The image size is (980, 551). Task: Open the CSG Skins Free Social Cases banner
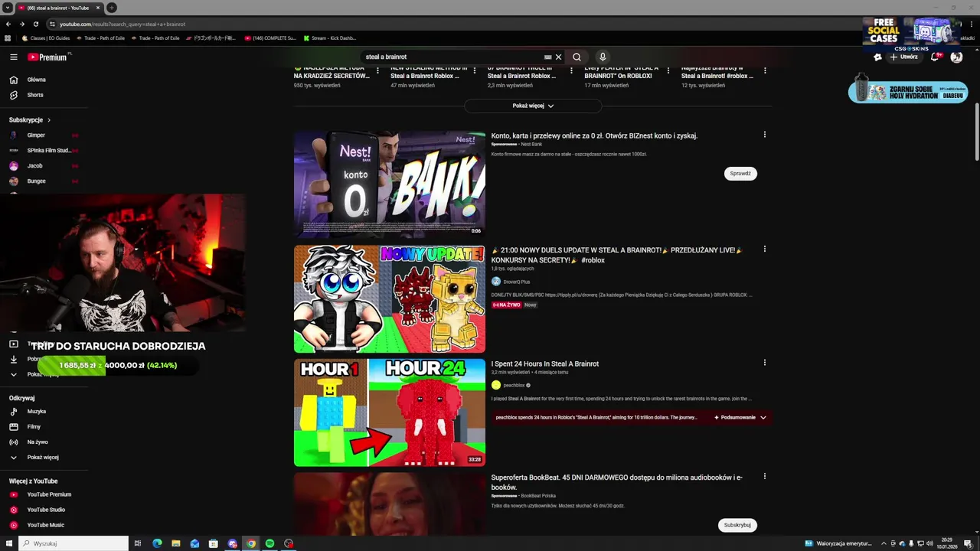tap(910, 33)
